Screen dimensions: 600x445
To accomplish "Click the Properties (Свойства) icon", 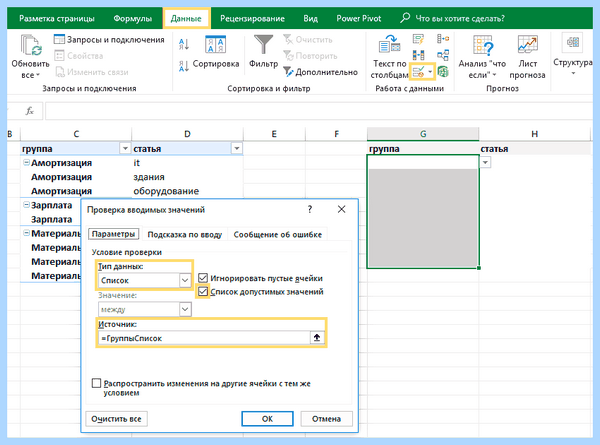I will [59, 56].
